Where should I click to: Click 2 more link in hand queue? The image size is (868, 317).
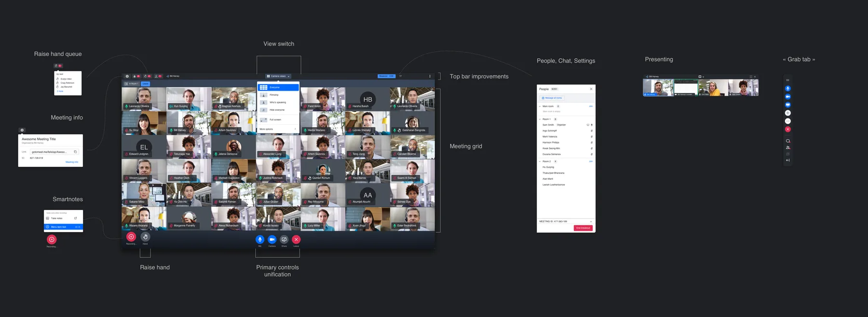pos(60,91)
